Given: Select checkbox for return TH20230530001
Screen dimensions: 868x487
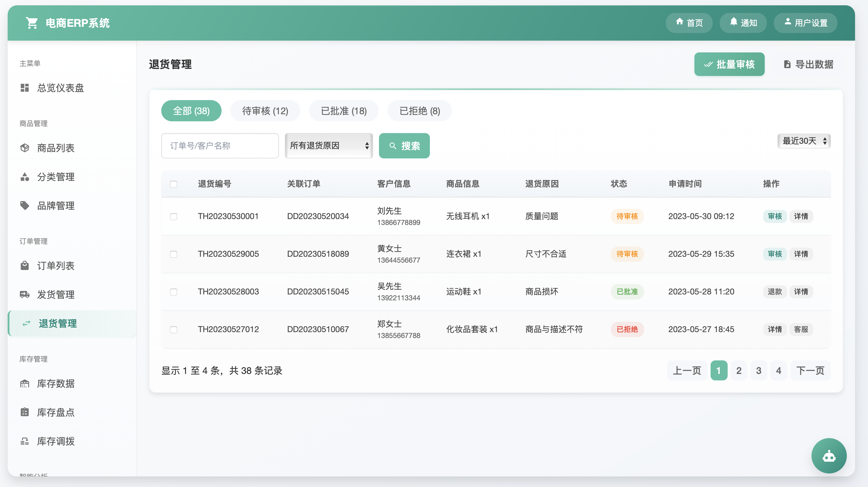Looking at the screenshot, I should 174,217.
